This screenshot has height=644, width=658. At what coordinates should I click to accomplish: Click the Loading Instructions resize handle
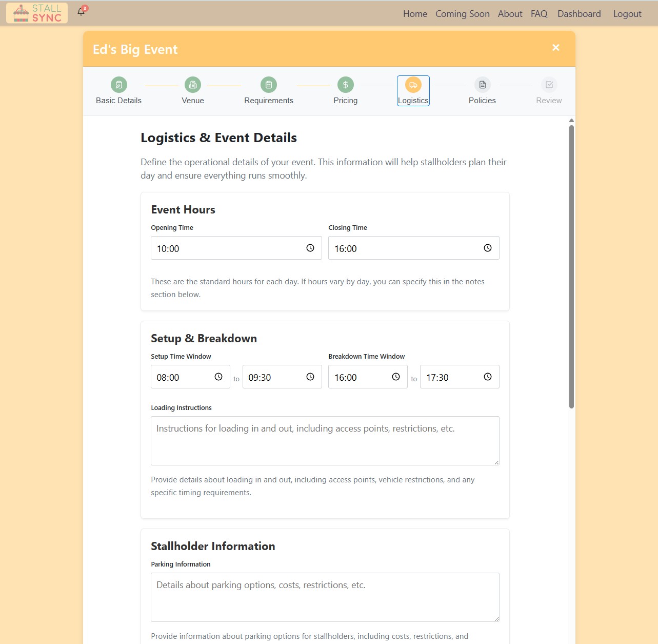(x=496, y=462)
